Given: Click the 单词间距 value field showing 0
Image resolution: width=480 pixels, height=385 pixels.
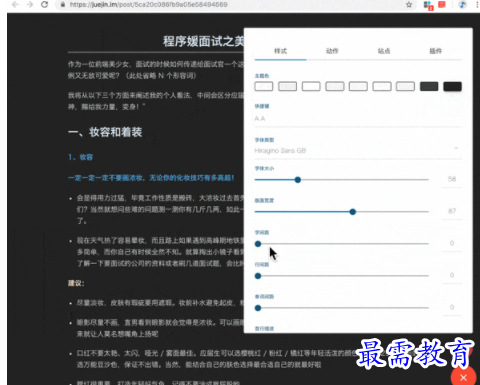Looking at the screenshot, I should pyautogui.click(x=452, y=307).
